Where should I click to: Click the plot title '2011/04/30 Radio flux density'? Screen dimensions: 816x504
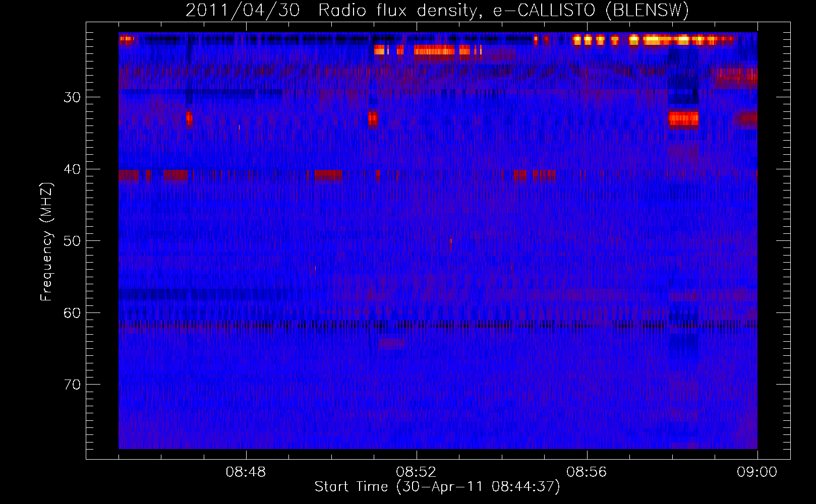437,11
